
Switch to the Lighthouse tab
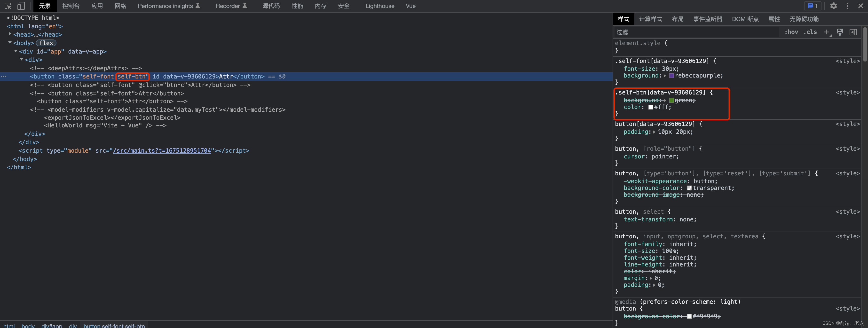[x=380, y=6]
